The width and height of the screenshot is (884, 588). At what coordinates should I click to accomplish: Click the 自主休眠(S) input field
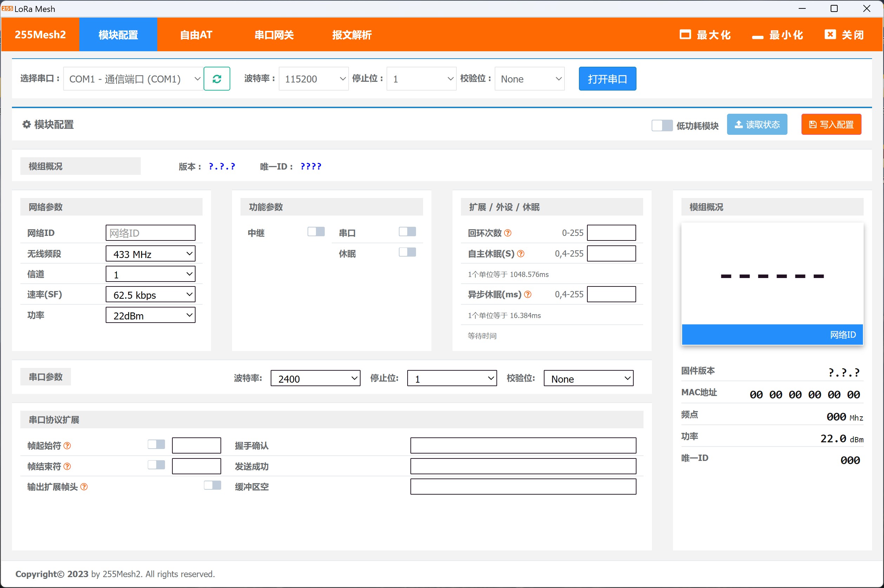pos(611,253)
